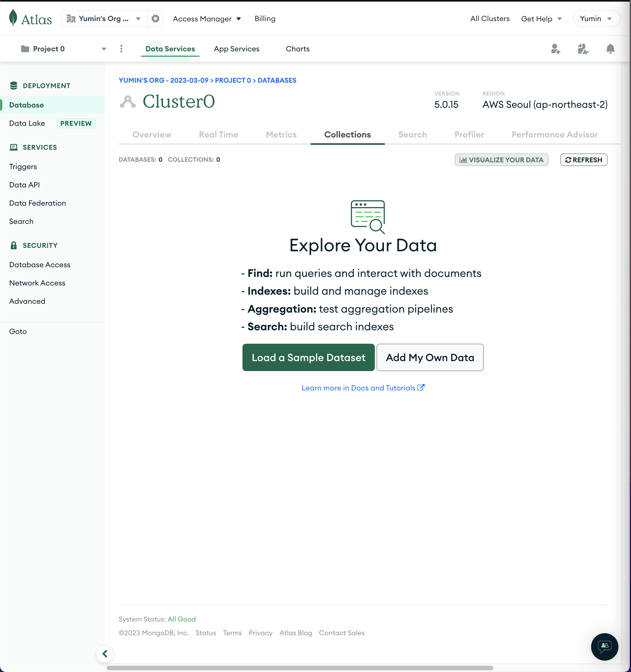This screenshot has height=672, width=631.
Task: Click Yumin's Org breadcrumb link
Action: coord(163,80)
